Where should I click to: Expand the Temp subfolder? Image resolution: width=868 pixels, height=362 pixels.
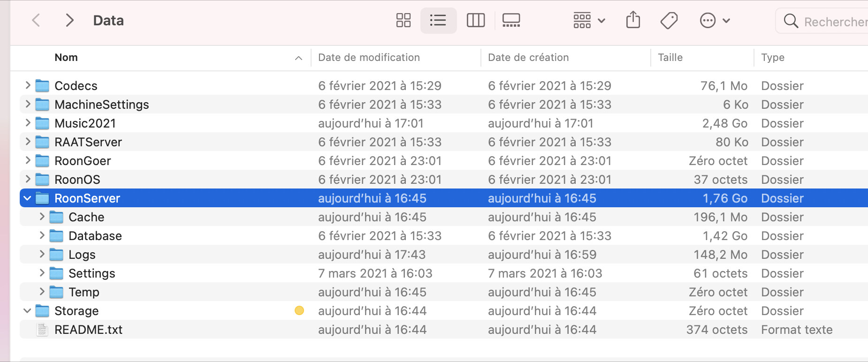click(42, 291)
